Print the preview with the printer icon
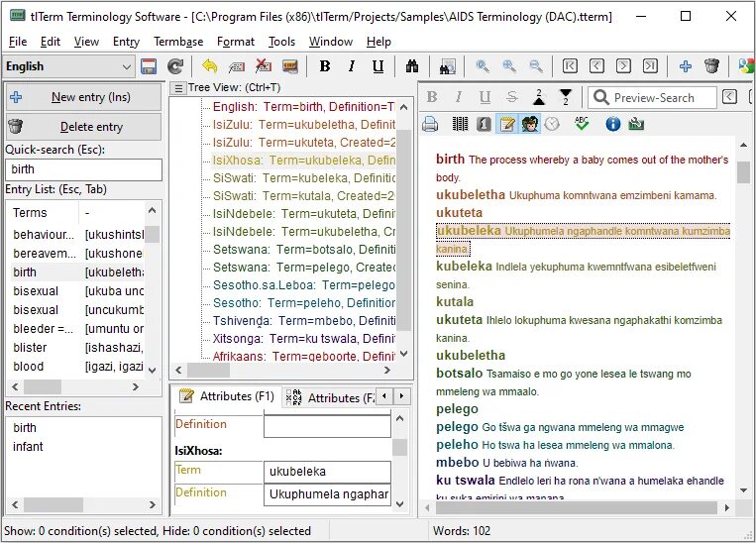Image resolution: width=756 pixels, height=543 pixels. (x=430, y=125)
